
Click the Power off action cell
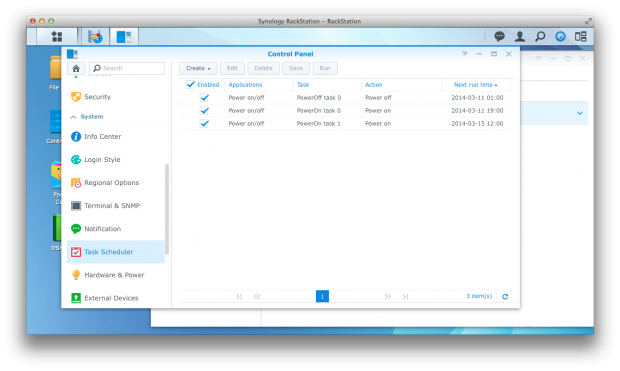(x=378, y=98)
